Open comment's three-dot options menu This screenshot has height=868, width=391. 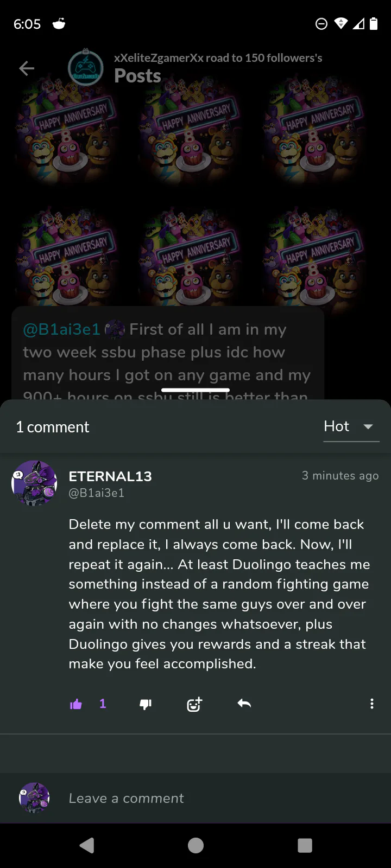(372, 704)
